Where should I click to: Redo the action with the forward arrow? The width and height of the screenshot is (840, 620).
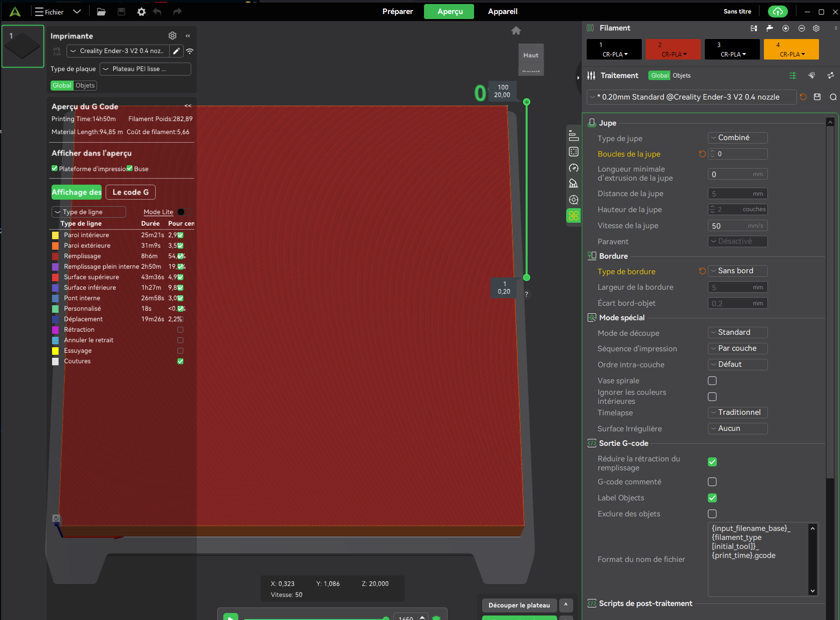click(177, 12)
